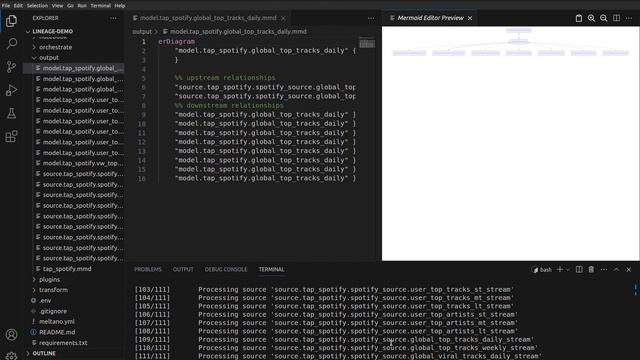The height and width of the screenshot is (360, 640).
Task: Open the Terminal menu
Action: (100, 5)
